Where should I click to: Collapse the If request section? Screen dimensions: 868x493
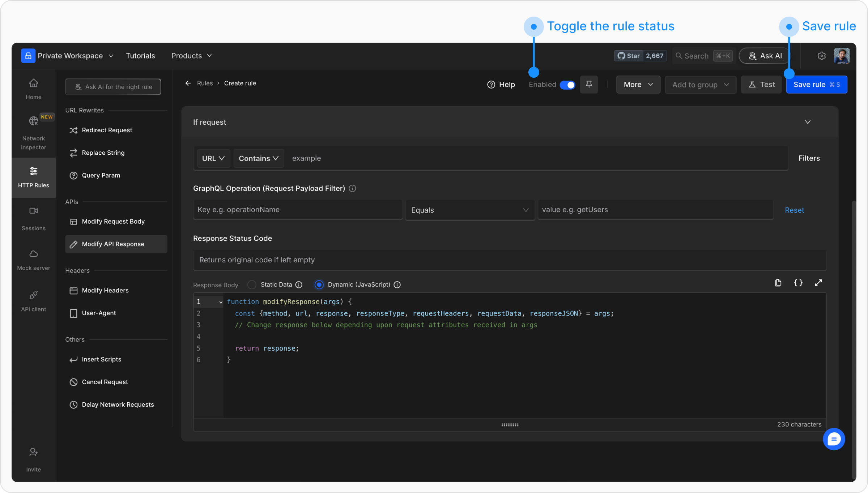(x=808, y=122)
